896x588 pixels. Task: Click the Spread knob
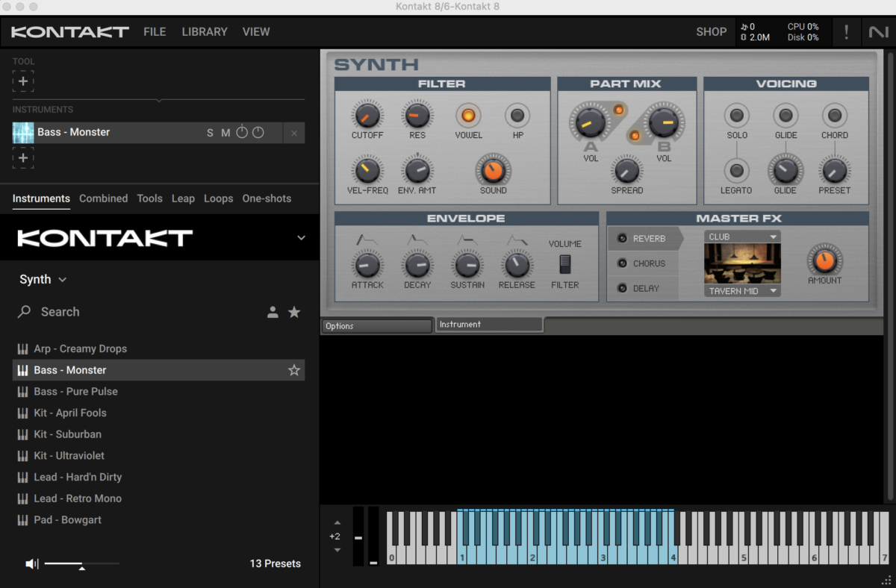tap(626, 171)
